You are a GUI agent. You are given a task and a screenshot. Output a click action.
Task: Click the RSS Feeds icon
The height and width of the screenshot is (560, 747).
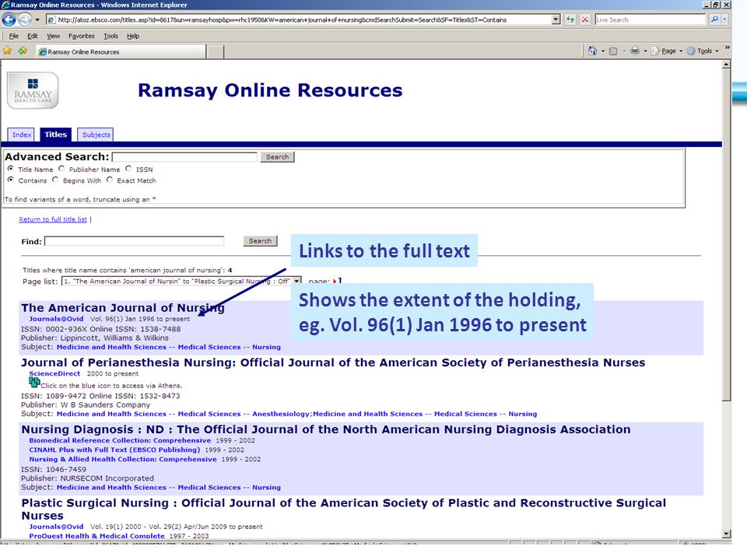[x=614, y=51]
